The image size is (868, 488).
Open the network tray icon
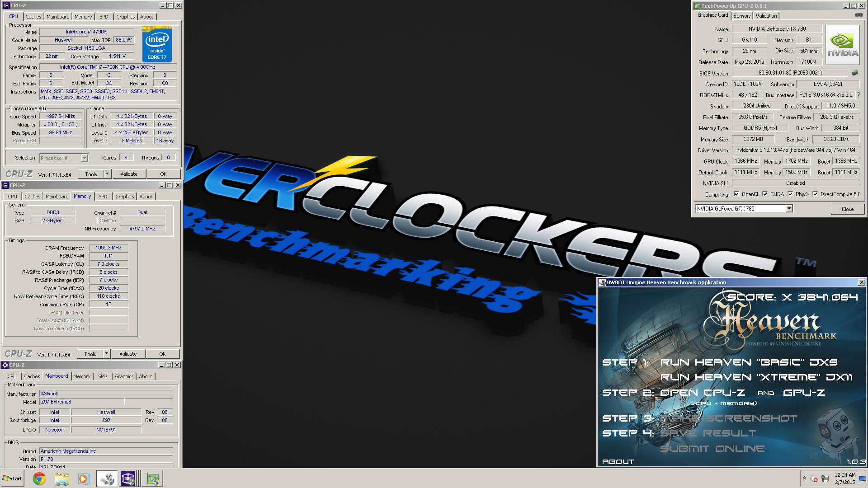(x=825, y=479)
